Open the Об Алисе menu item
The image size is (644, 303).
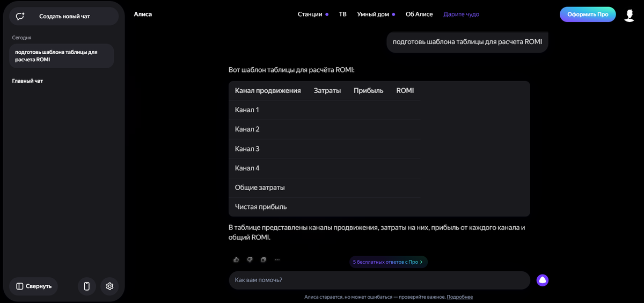[x=419, y=15]
